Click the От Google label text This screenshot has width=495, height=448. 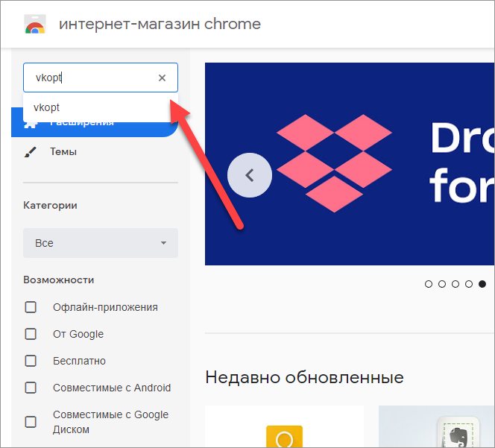[78, 334]
